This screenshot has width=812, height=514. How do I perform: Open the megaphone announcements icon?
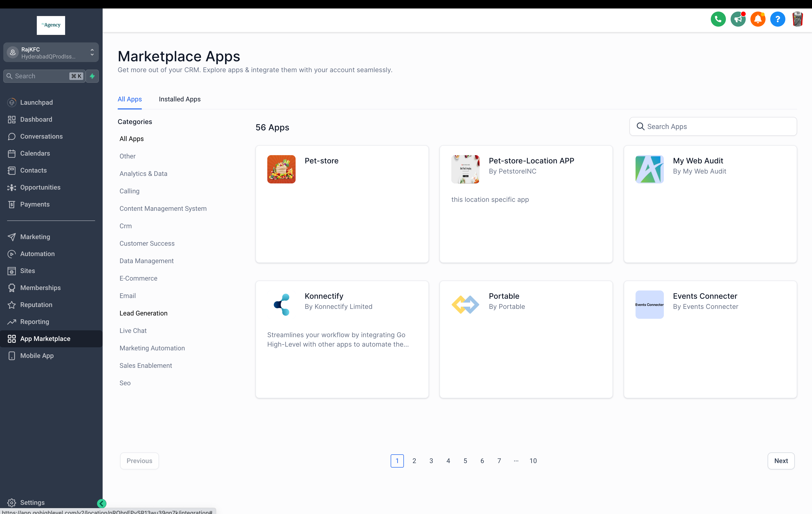(738, 19)
